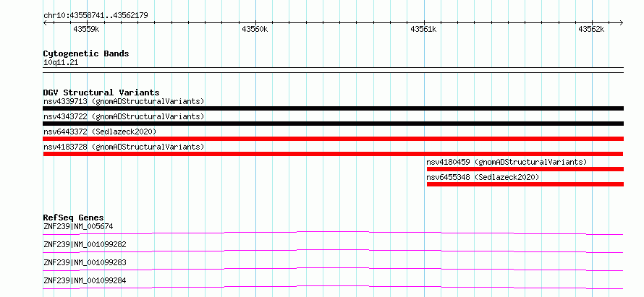Click the magenta line of NM_001099282
The height and width of the screenshot is (297, 644).
pyautogui.click(x=333, y=251)
